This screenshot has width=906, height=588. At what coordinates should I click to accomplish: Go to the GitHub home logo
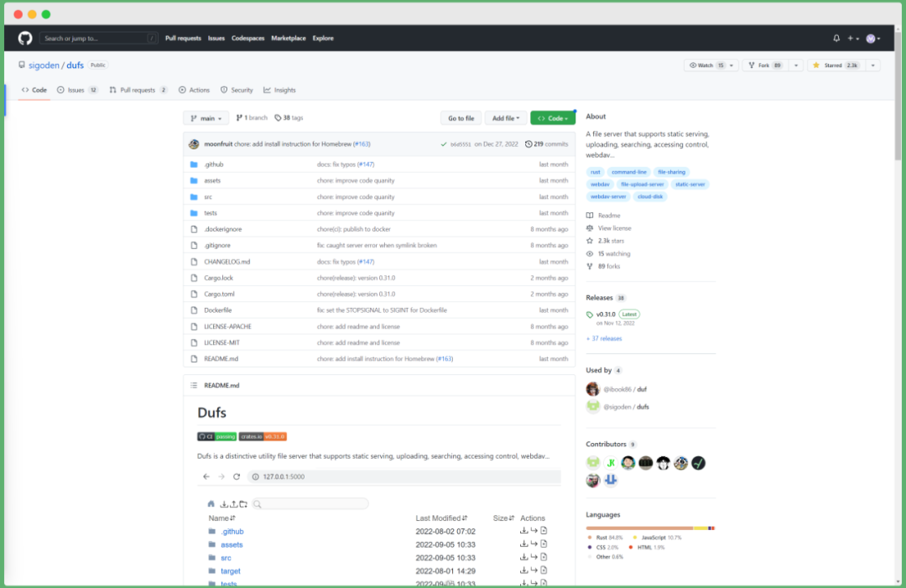[25, 38]
